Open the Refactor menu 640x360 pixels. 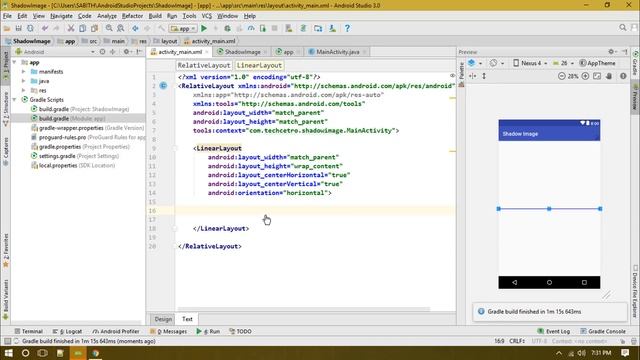click(132, 16)
